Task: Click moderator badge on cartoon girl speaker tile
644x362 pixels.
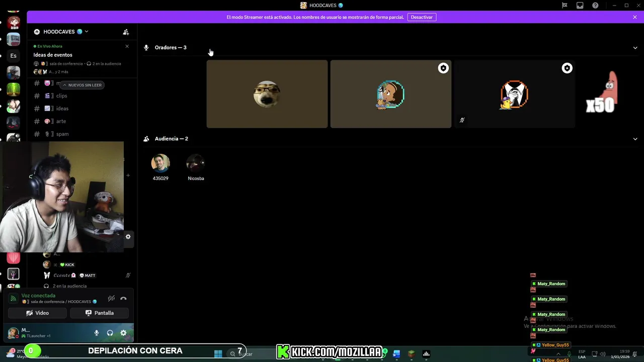Action: pyautogui.click(x=443, y=68)
